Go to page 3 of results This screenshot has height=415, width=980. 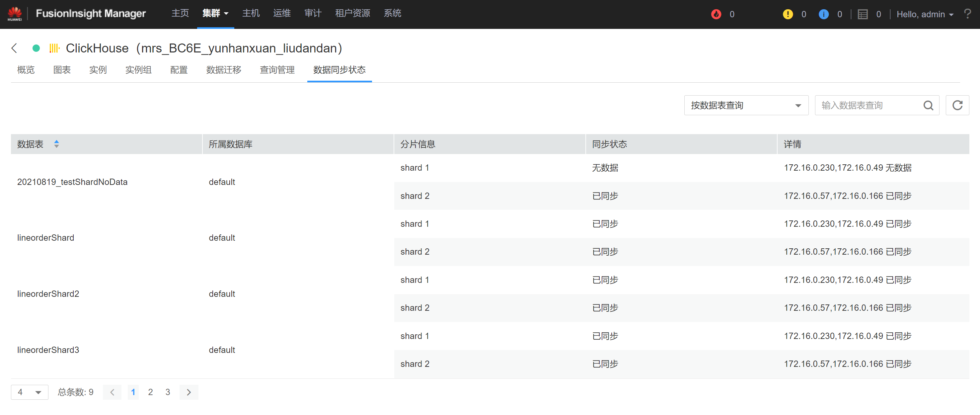[168, 392]
